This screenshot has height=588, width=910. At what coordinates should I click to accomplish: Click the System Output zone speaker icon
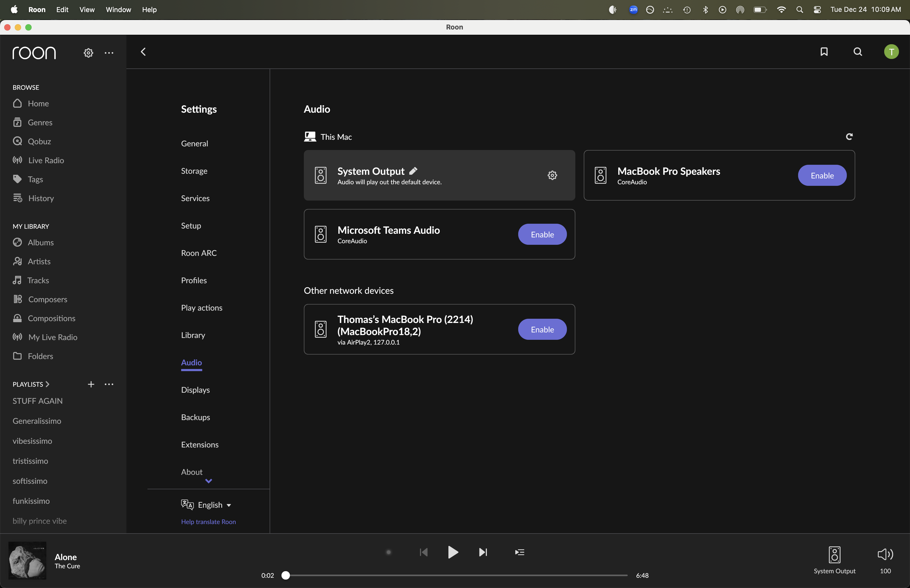pos(834,554)
